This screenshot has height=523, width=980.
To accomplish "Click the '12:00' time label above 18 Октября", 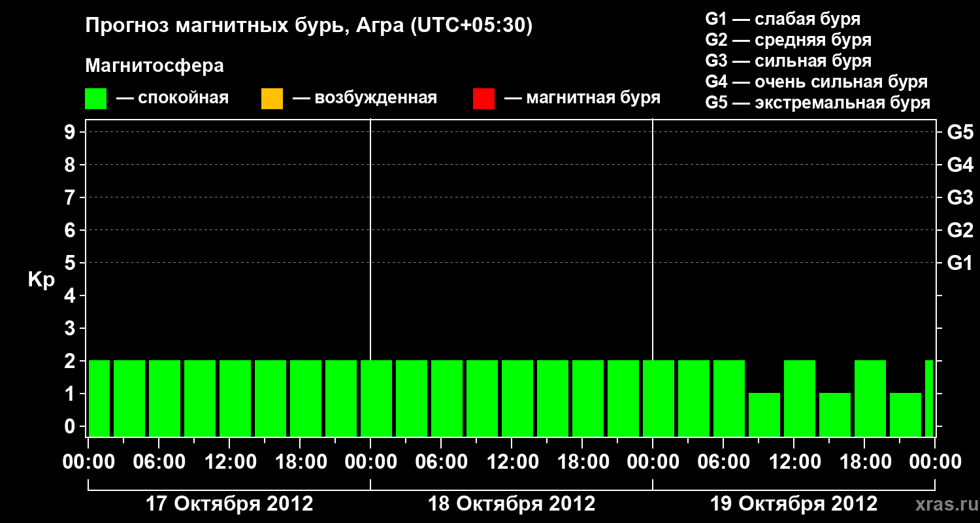I will coord(512,462).
